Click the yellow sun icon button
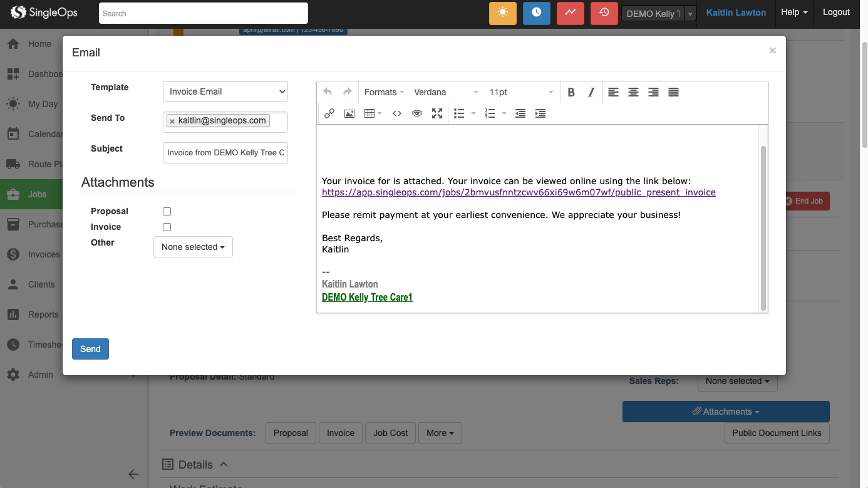The height and width of the screenshot is (488, 868). pyautogui.click(x=502, y=13)
